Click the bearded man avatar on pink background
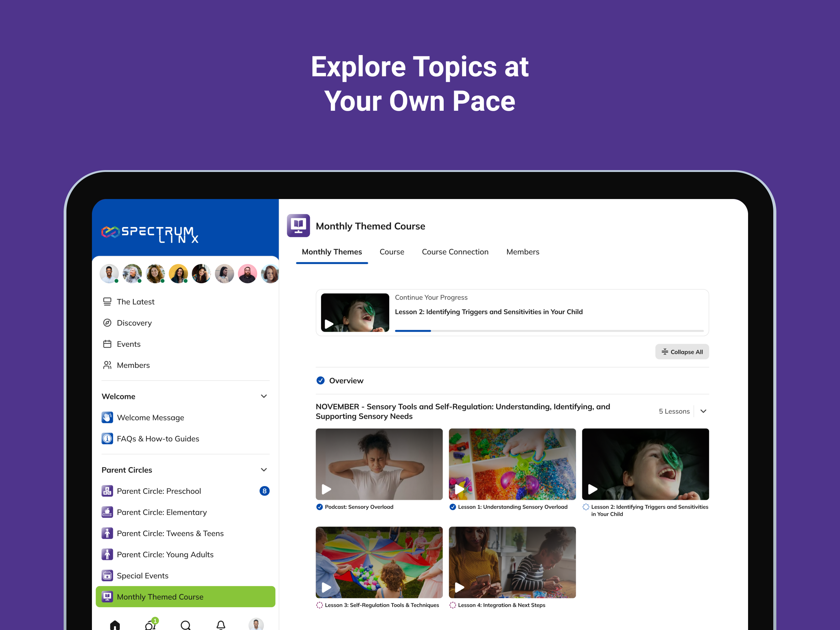 pyautogui.click(x=247, y=273)
